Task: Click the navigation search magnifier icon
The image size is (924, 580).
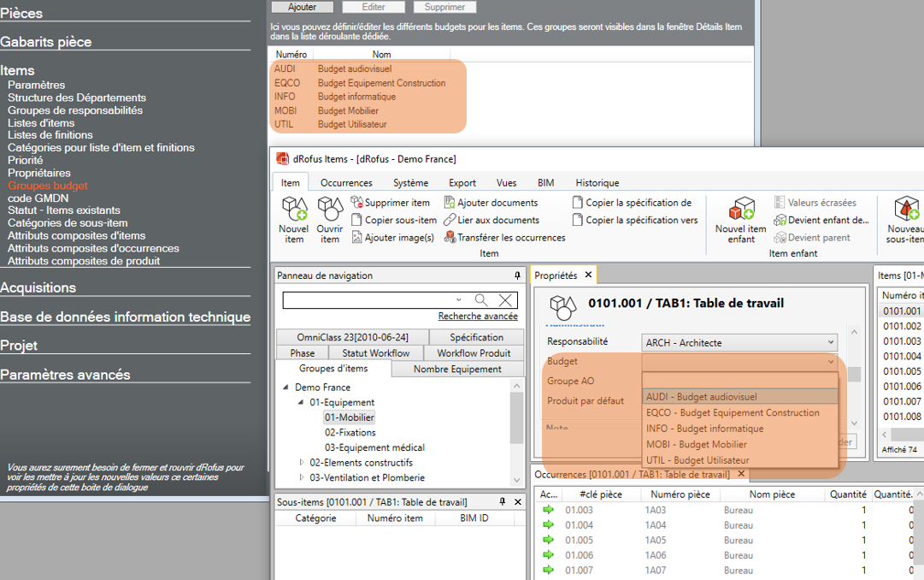Action: [481, 299]
